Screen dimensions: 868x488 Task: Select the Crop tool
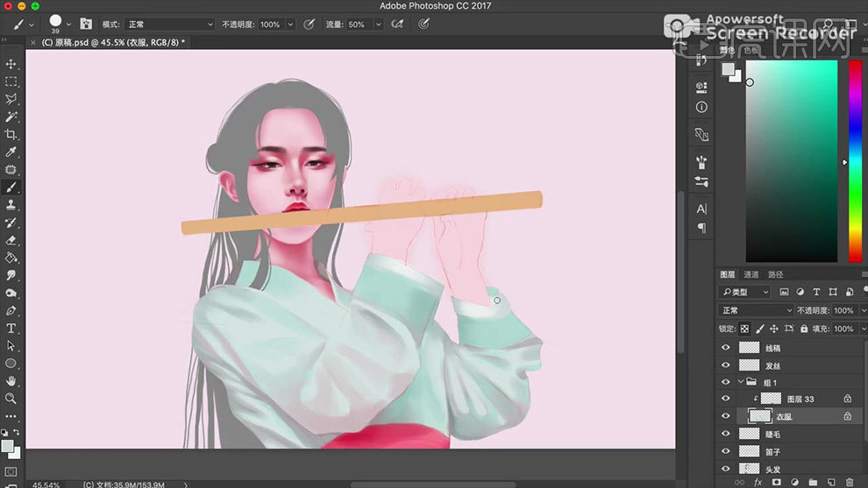pyautogui.click(x=11, y=134)
